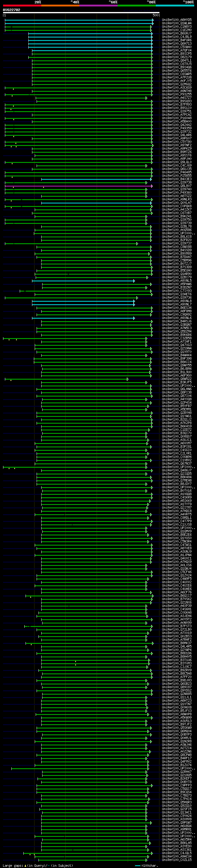Open hit UniRef100_B6UHJ7
Screen dimensions: 197x868
point(176,33)
